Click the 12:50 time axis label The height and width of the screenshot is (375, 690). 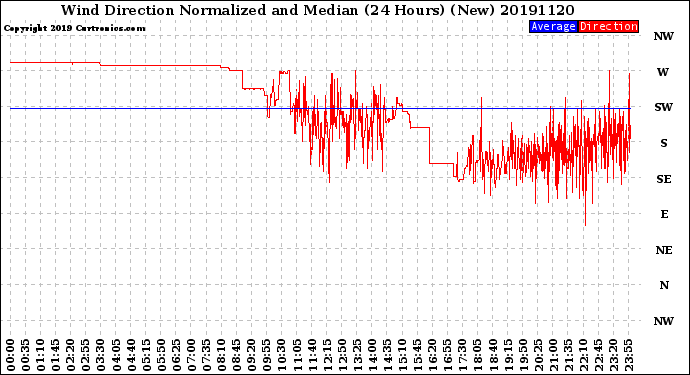coord(342,355)
